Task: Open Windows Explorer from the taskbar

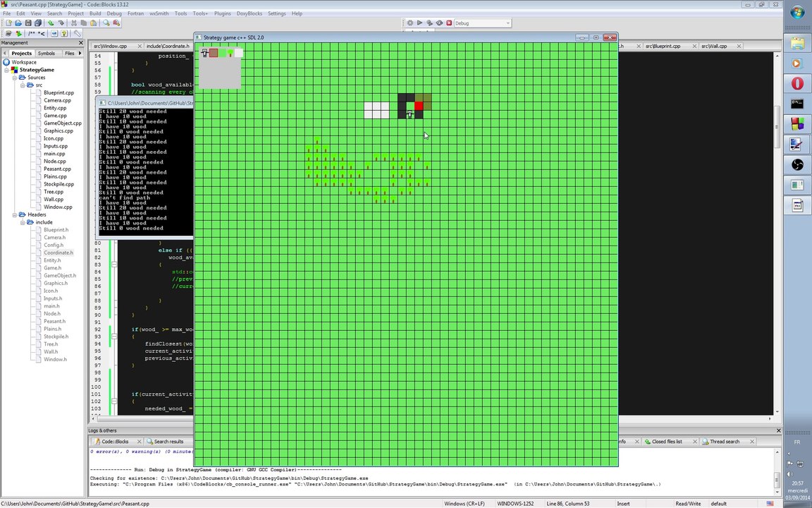Action: click(x=797, y=43)
